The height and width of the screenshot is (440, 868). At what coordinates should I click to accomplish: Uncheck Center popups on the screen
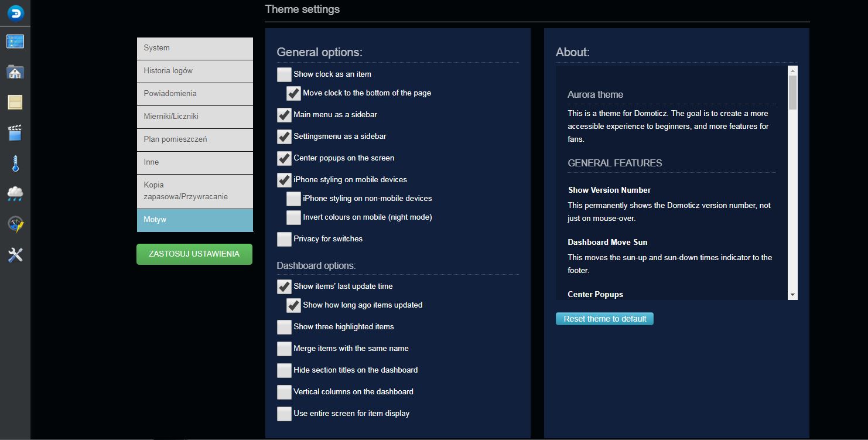[284, 158]
